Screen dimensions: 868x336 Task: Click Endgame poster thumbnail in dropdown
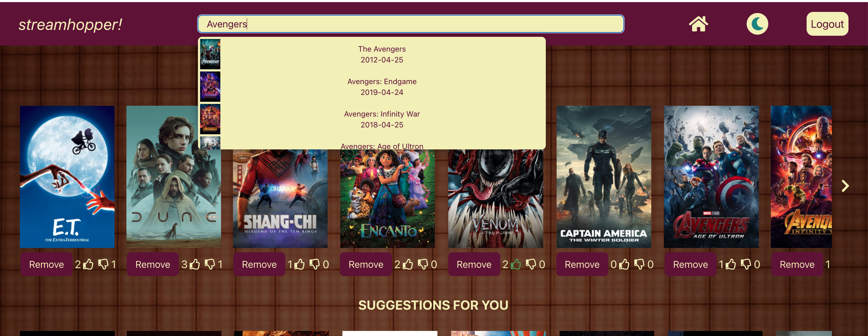coord(210,87)
